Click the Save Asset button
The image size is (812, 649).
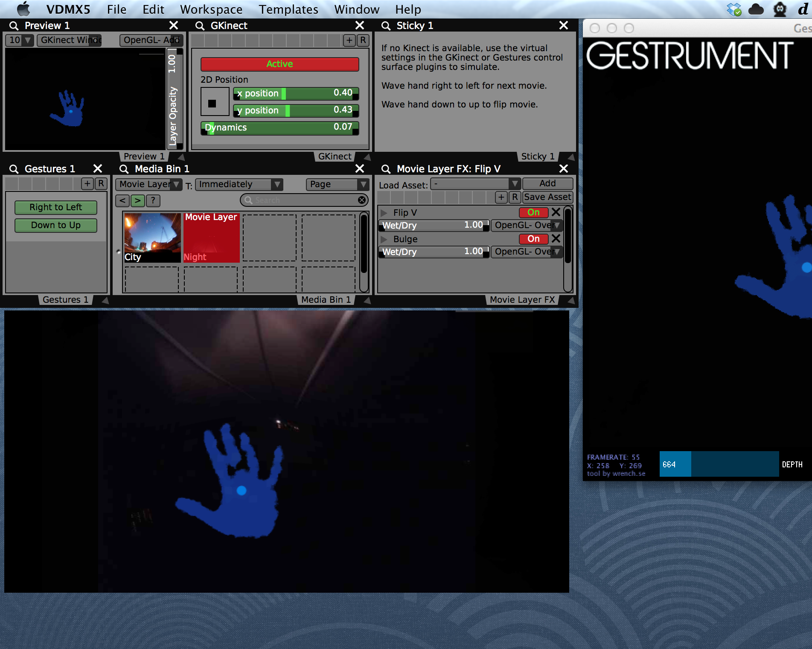547,197
